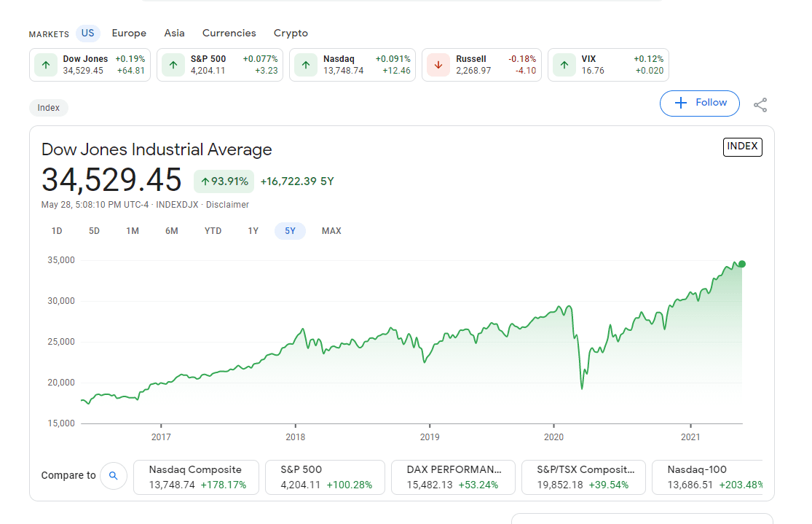
Task: Click the share icon next to Follow
Action: 760,105
